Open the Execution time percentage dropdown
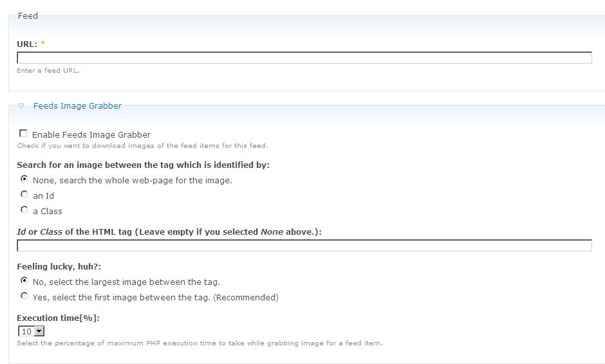Image resolution: width=605 pixels, height=364 pixels. click(32, 332)
